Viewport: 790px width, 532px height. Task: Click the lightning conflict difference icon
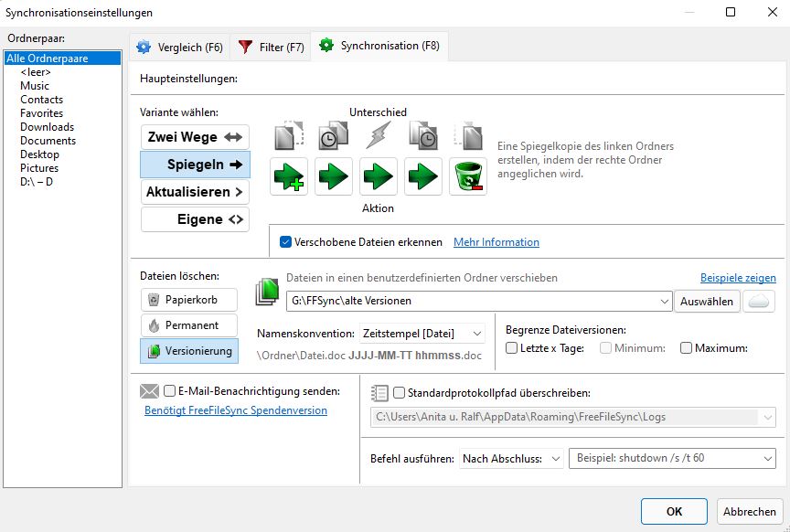379,135
